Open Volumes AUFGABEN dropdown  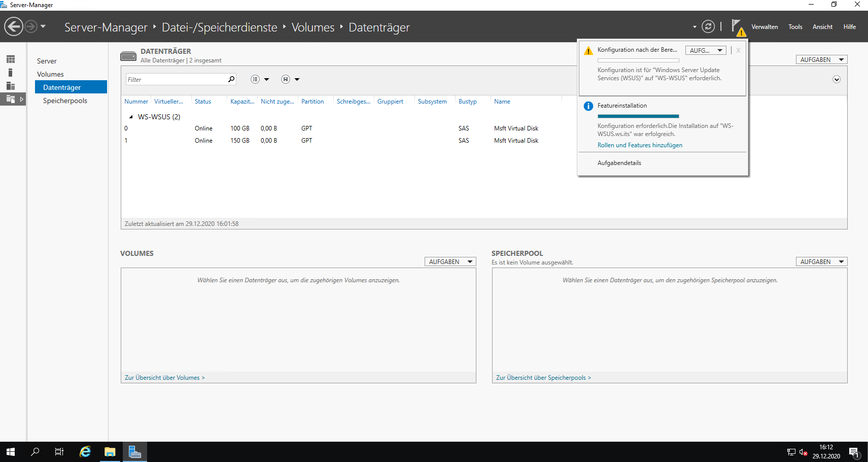point(450,261)
